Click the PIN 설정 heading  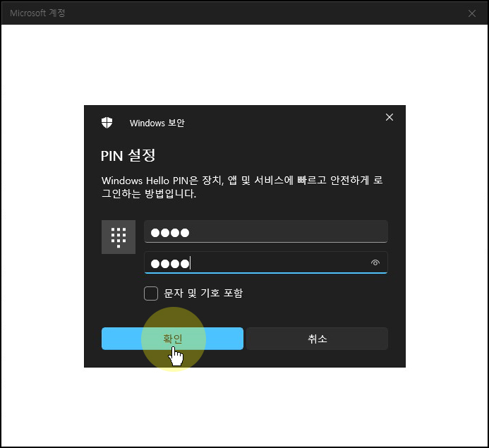128,155
